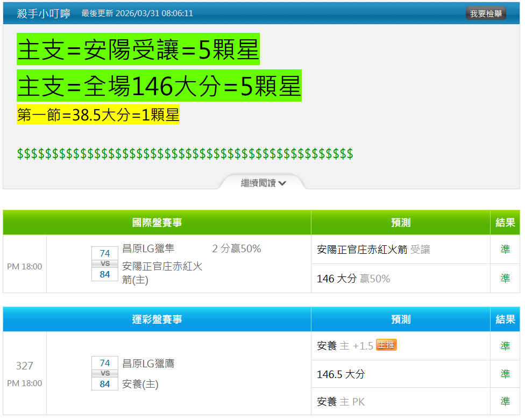Click the 我要檢舉 report button
525x420 pixels.
pyautogui.click(x=485, y=13)
